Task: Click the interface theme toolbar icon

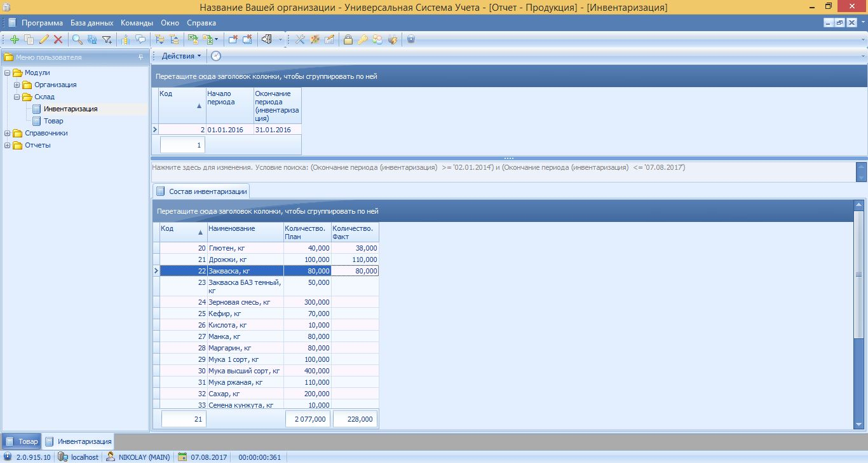Action: click(315, 39)
